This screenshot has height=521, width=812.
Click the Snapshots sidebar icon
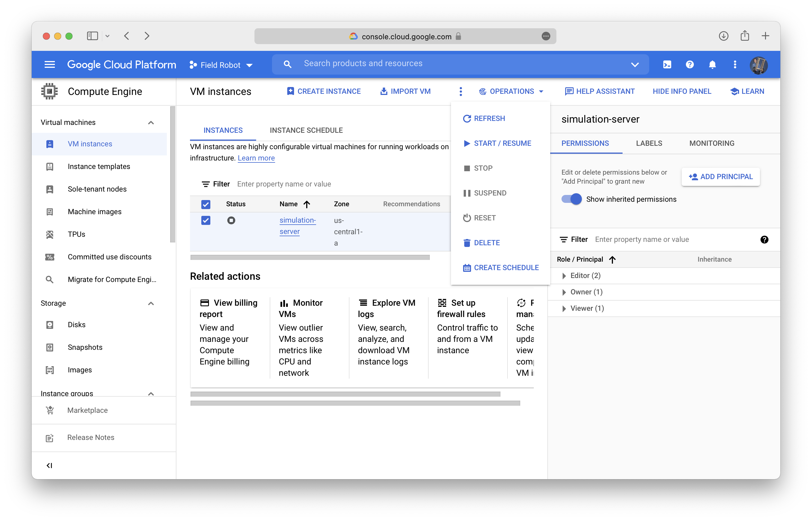(50, 347)
